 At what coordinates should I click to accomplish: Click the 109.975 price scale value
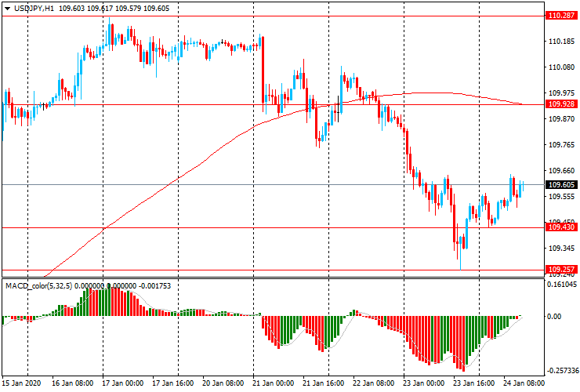tap(561, 93)
